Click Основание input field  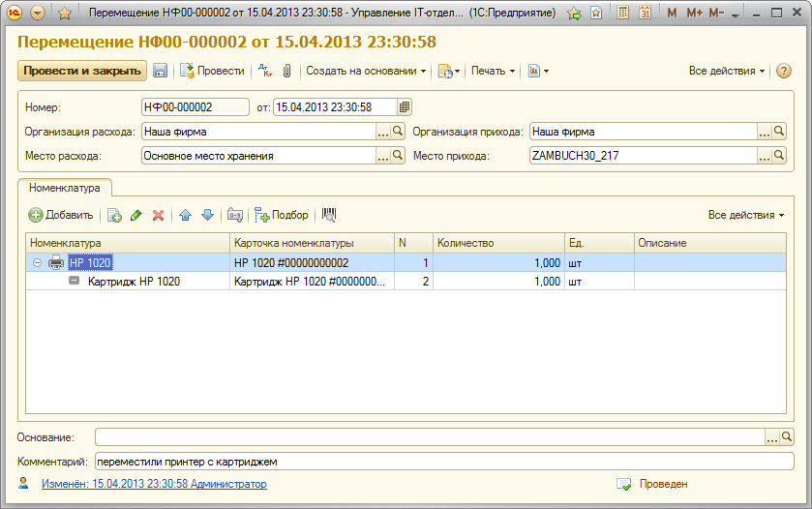pos(431,437)
